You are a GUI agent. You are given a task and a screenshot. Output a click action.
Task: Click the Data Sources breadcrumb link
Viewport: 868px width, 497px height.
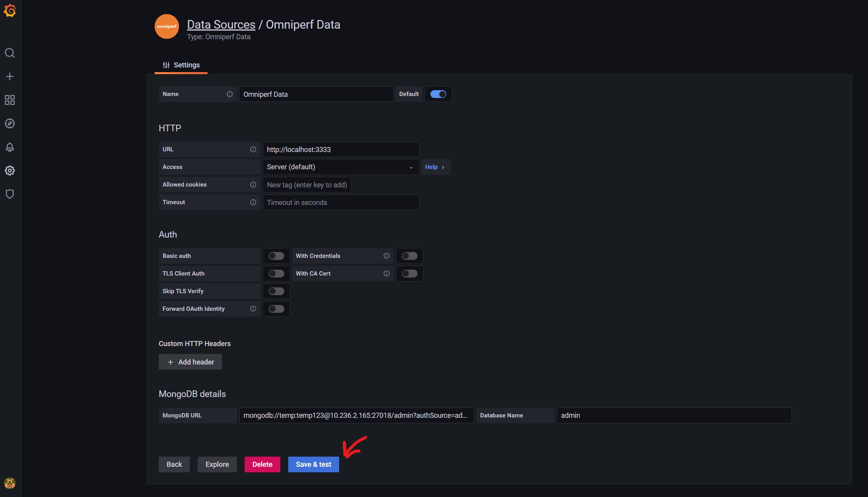pyautogui.click(x=221, y=25)
